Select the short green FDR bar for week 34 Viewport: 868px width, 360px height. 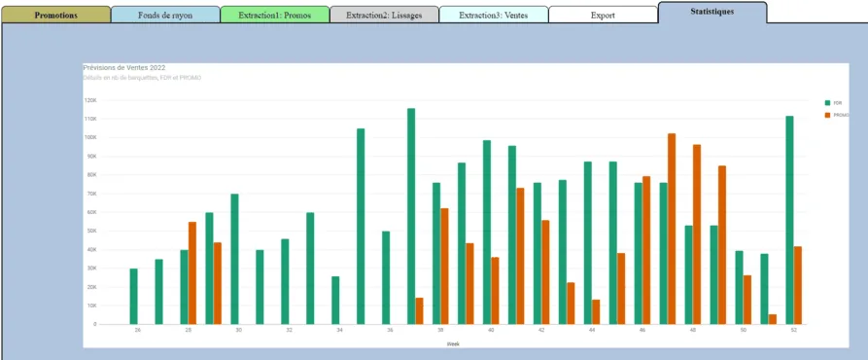pyautogui.click(x=335, y=301)
